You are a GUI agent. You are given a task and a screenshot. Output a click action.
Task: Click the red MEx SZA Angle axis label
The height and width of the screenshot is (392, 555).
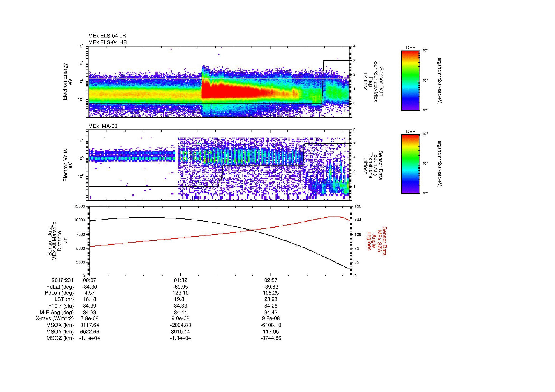tap(377, 241)
